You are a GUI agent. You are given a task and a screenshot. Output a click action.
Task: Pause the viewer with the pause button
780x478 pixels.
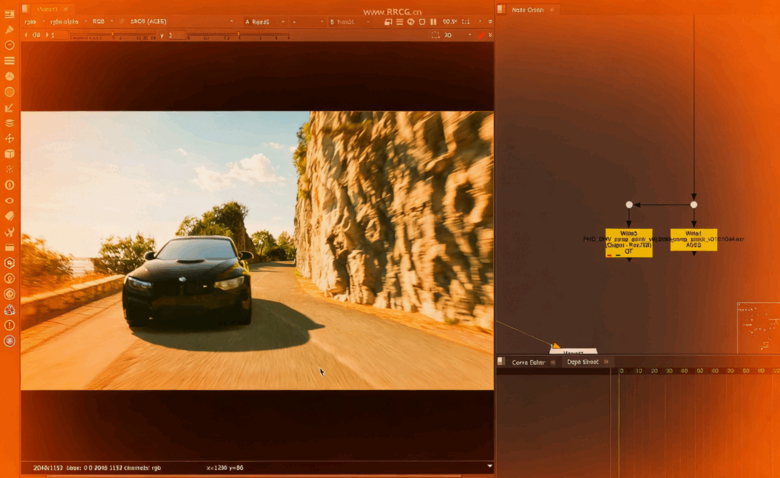433,21
